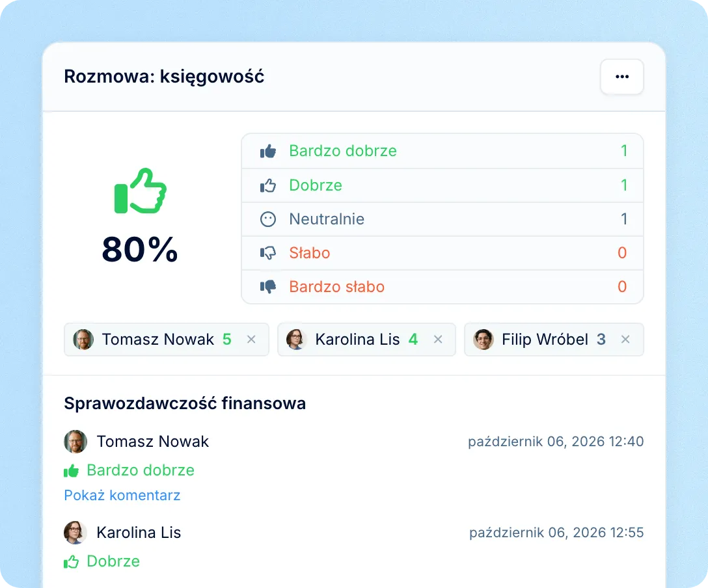Screen dimensions: 708x588
Task: Click the 'Rozmowa: księgowość' title
Action: pos(164,77)
